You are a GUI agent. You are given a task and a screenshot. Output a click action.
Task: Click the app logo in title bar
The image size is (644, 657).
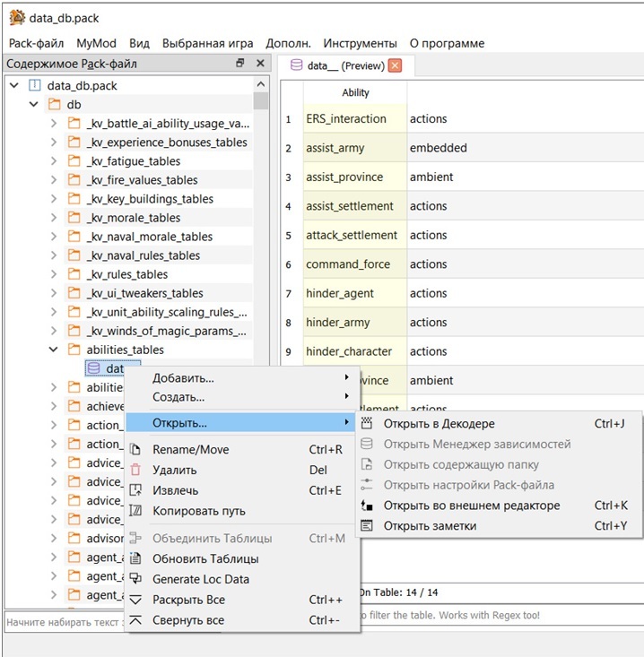pyautogui.click(x=17, y=18)
